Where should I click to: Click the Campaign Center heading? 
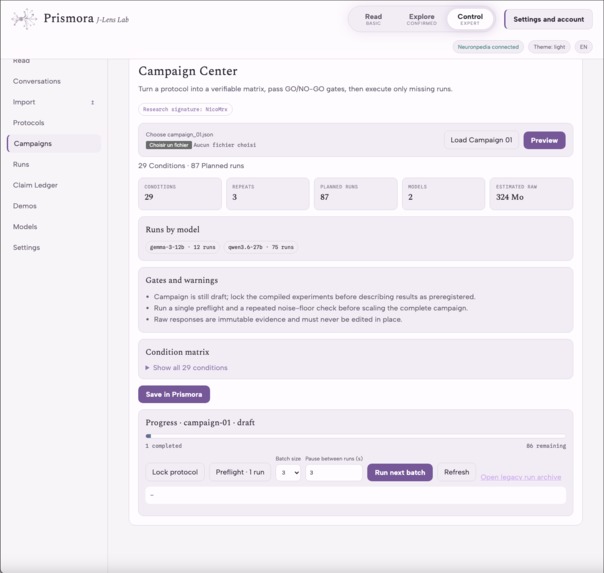pyautogui.click(x=188, y=71)
